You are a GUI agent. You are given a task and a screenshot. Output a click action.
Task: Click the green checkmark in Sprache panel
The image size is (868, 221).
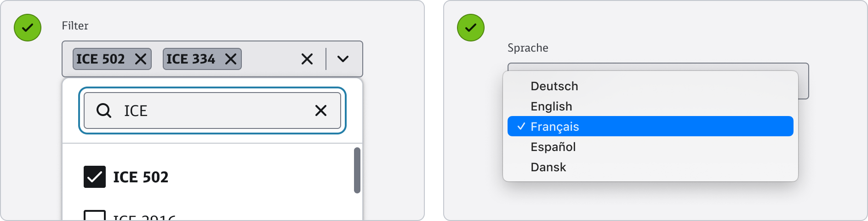pos(470,28)
